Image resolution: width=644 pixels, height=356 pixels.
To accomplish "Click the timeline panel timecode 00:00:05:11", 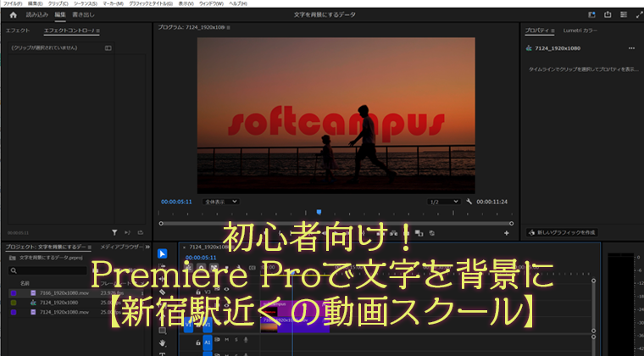I will pyautogui.click(x=201, y=258).
